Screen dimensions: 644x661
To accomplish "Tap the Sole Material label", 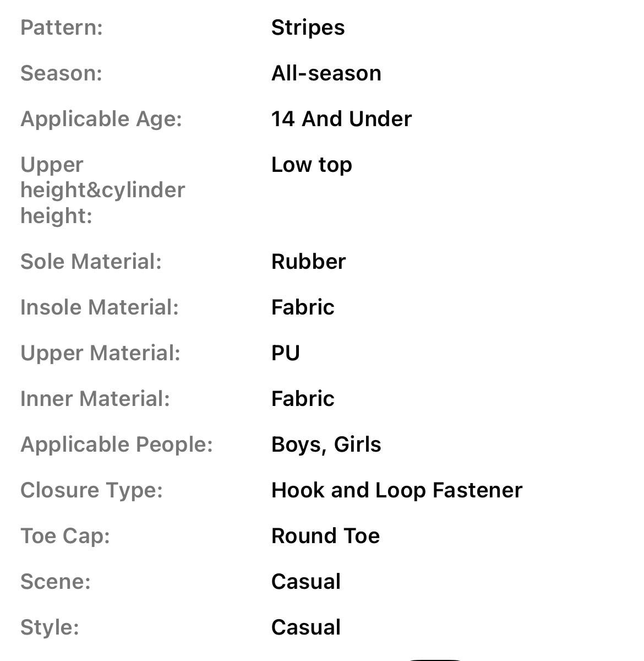I will pyautogui.click(x=91, y=262).
